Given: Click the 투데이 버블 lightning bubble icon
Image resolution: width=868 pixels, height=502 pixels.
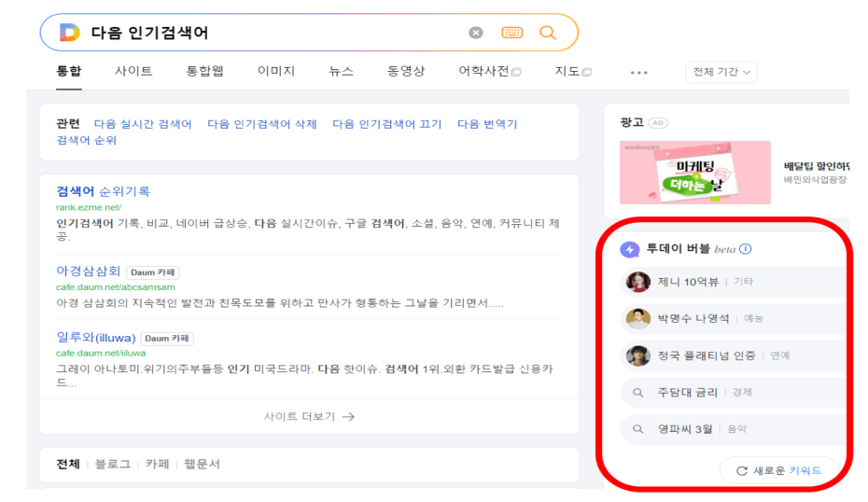Looking at the screenshot, I should click(629, 249).
